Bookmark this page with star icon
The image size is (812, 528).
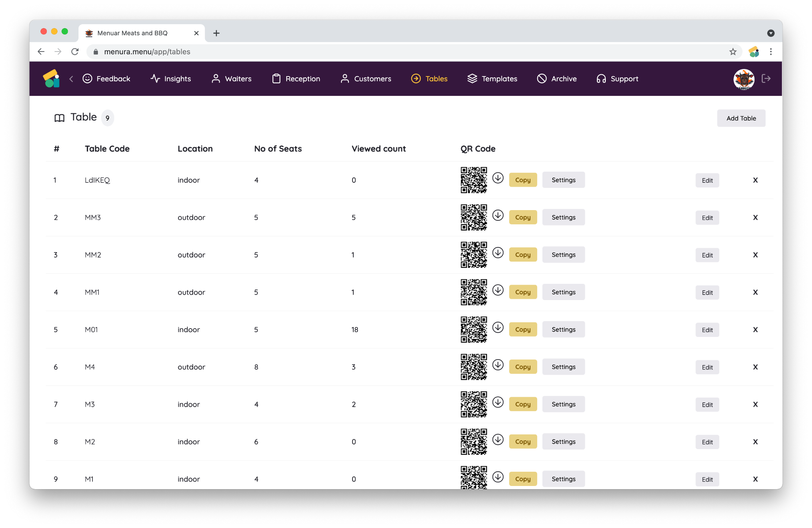coord(733,52)
